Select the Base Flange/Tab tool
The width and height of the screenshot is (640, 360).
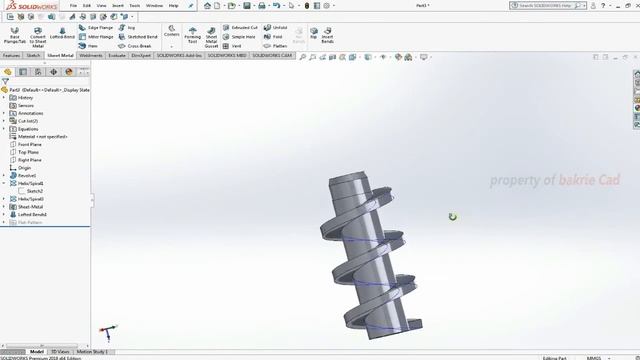point(15,35)
